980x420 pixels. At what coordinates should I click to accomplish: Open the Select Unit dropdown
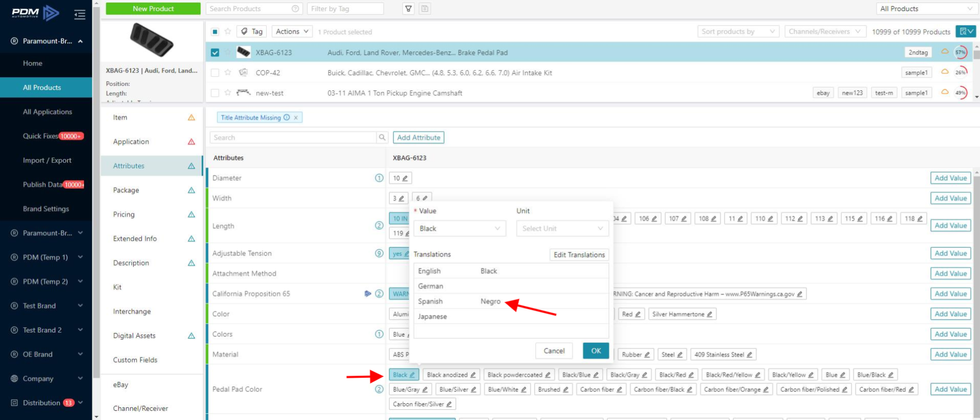point(562,229)
